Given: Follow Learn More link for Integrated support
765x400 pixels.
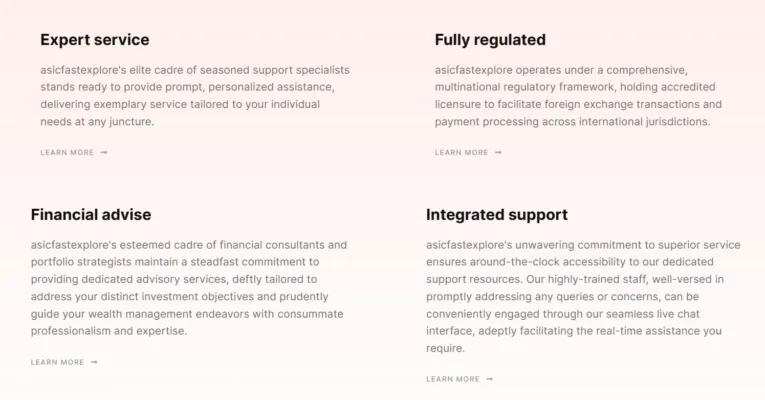Looking at the screenshot, I should pyautogui.click(x=452, y=379).
